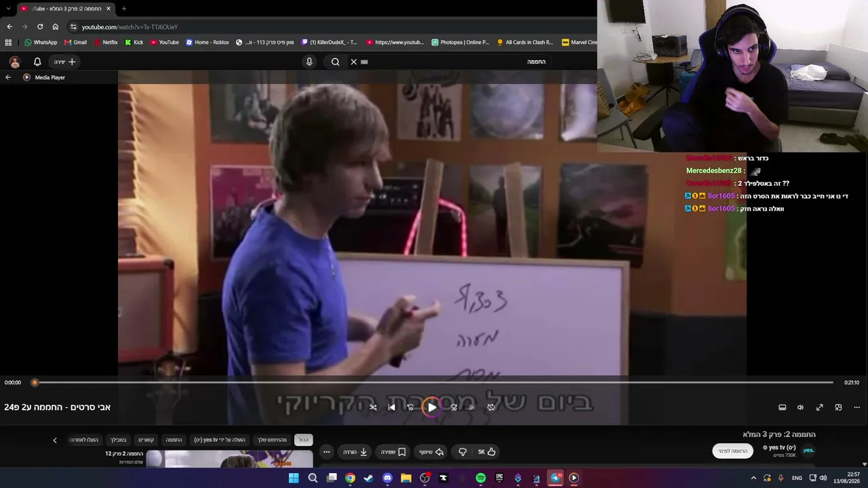This screenshot has height=488, width=868.
Task: Navigate back in the browser
Action: (9, 26)
